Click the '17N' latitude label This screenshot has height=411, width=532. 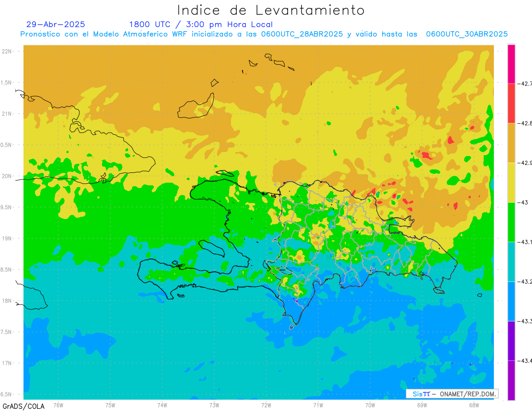(8, 363)
